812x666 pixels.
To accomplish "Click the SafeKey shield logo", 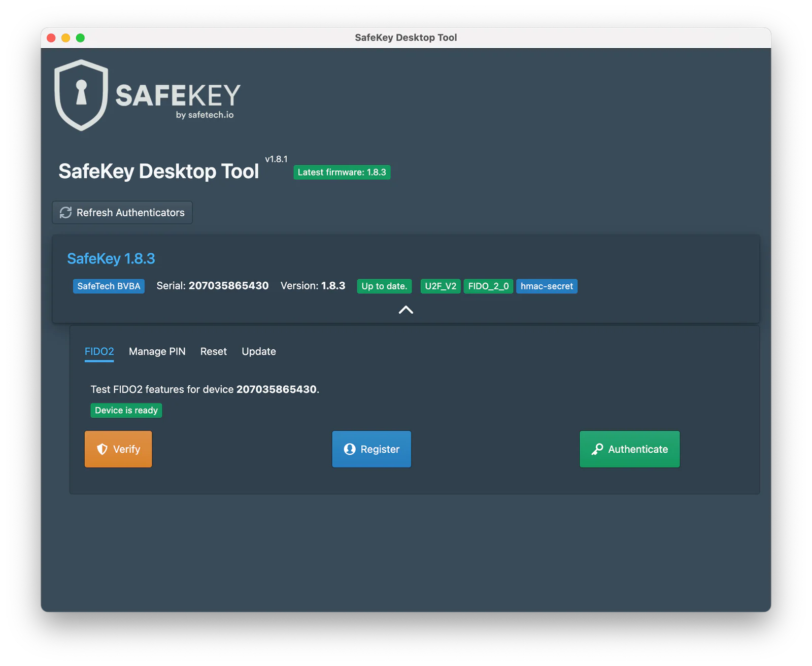I will [x=81, y=95].
